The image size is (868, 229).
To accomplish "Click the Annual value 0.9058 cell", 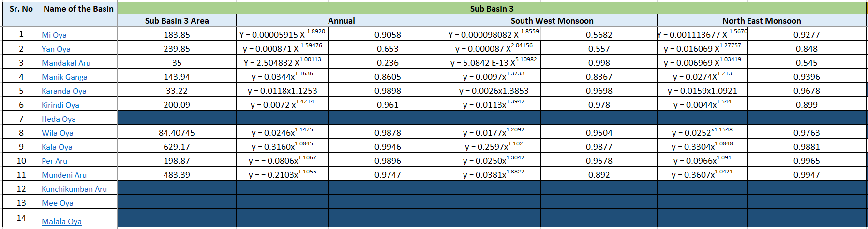I will [388, 35].
